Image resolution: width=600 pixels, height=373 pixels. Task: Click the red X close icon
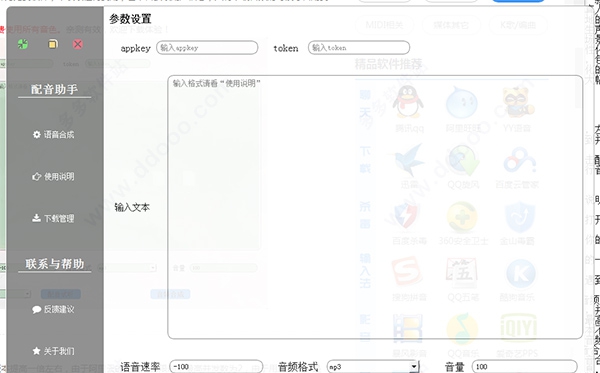point(78,44)
